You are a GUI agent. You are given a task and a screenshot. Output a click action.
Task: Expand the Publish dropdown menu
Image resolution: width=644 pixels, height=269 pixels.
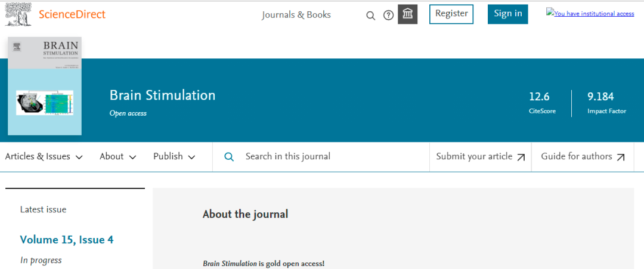[174, 157]
